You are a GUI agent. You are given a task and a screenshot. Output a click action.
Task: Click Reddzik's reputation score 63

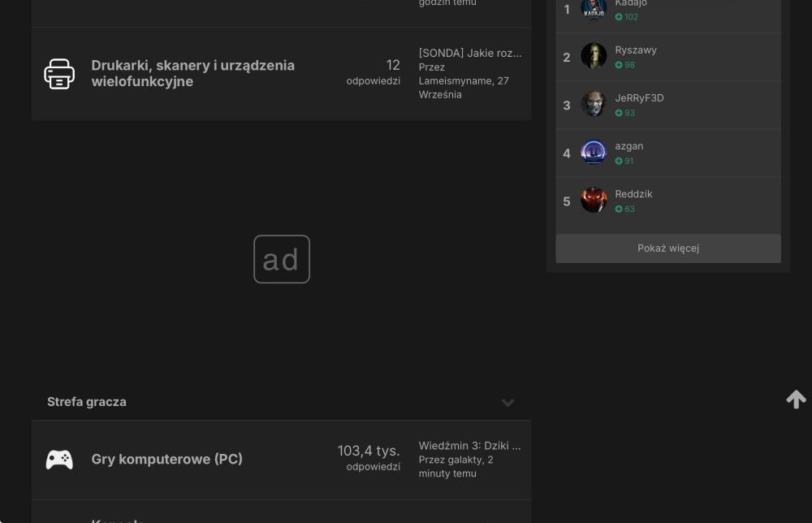tap(625, 210)
